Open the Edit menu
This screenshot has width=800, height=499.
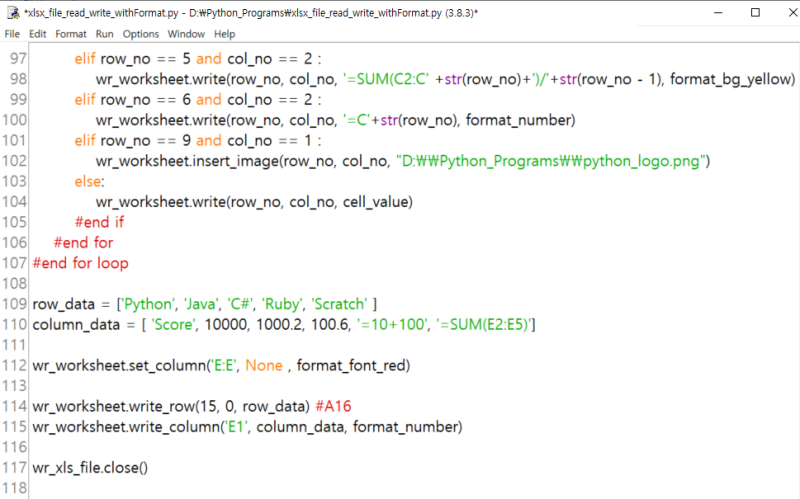tap(38, 34)
